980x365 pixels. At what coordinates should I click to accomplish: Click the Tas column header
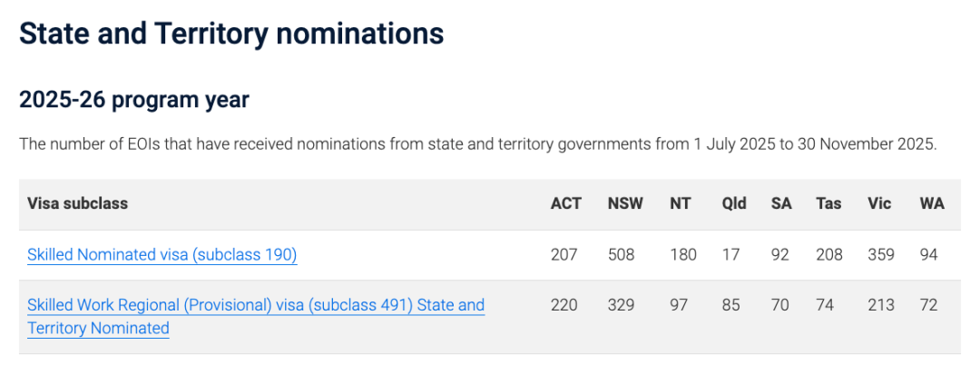pos(828,203)
